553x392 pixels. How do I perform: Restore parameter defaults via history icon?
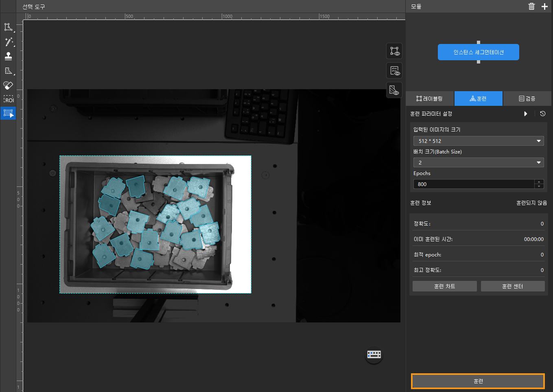click(x=543, y=114)
